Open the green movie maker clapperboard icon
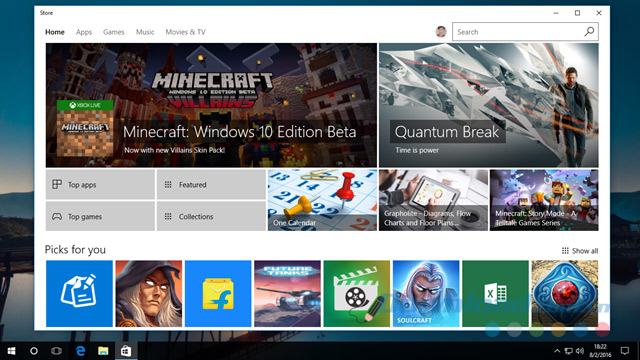This screenshot has width=640, height=360. coord(357,293)
